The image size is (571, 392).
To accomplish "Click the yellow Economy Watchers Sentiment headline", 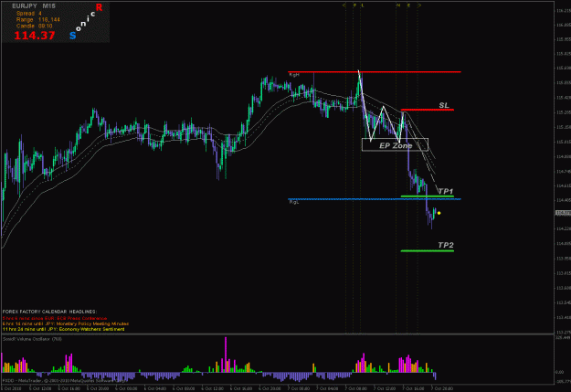I will (x=63, y=329).
